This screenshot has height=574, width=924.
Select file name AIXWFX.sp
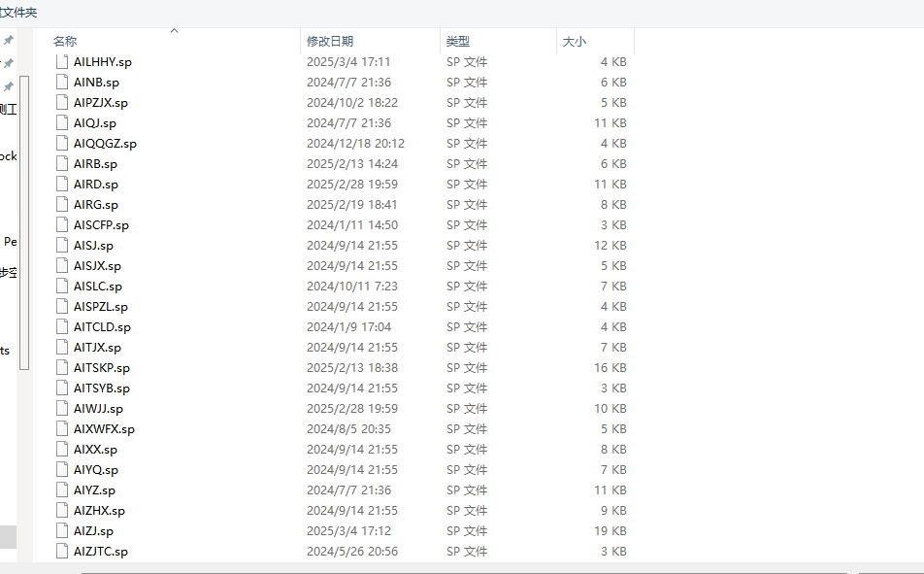pos(104,429)
